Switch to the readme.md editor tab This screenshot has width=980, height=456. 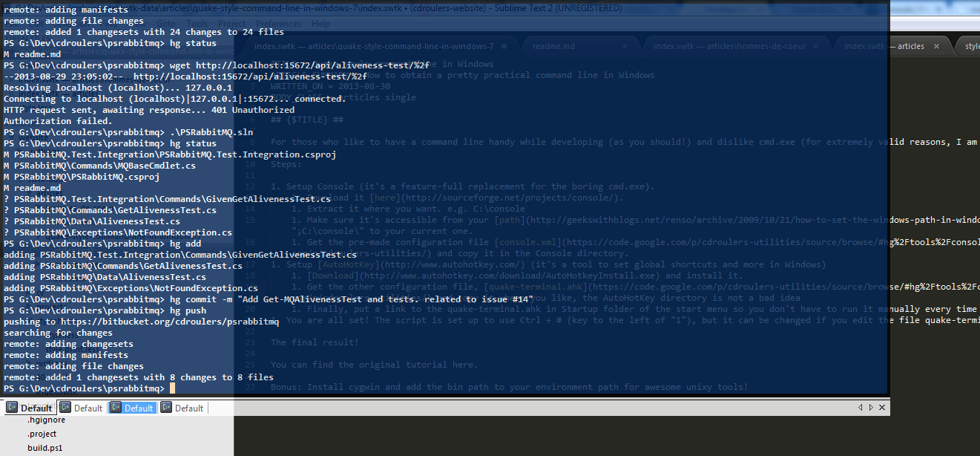click(553, 46)
